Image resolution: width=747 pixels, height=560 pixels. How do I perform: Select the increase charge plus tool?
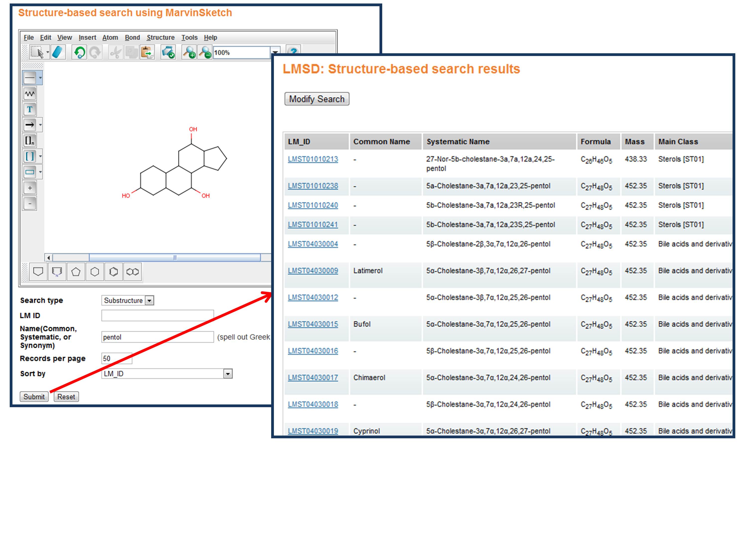[x=30, y=188]
